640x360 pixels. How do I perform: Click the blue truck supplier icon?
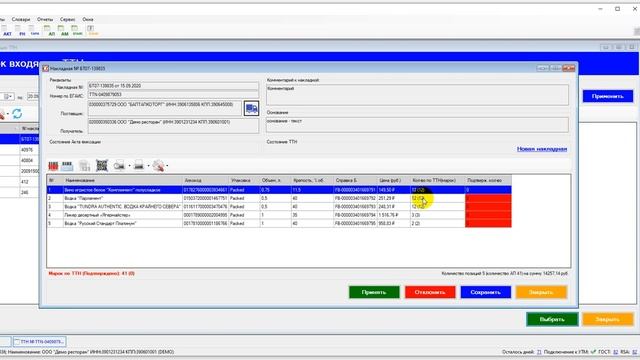click(x=251, y=108)
